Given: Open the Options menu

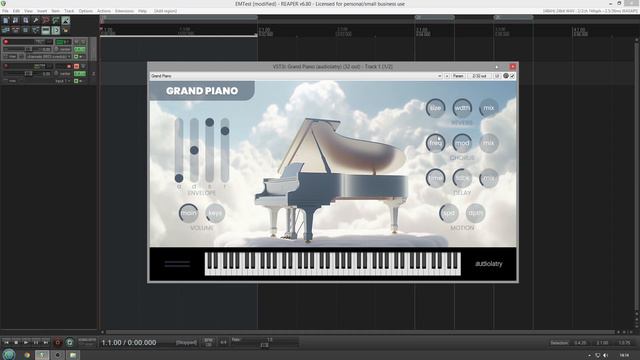Looking at the screenshot, I should pos(85,11).
